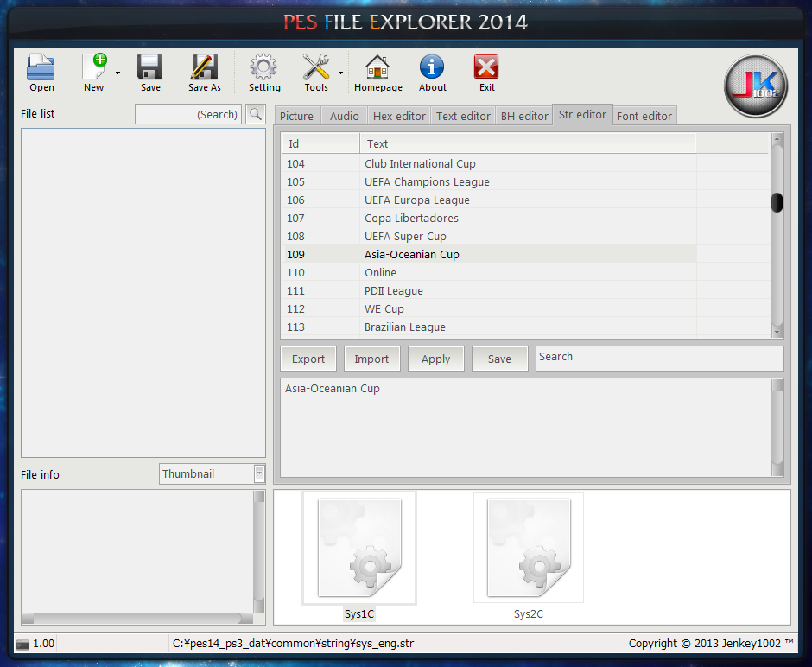Screen dimensions: 812x667
Task: Select row UEFA Champions League
Action: pos(489,181)
